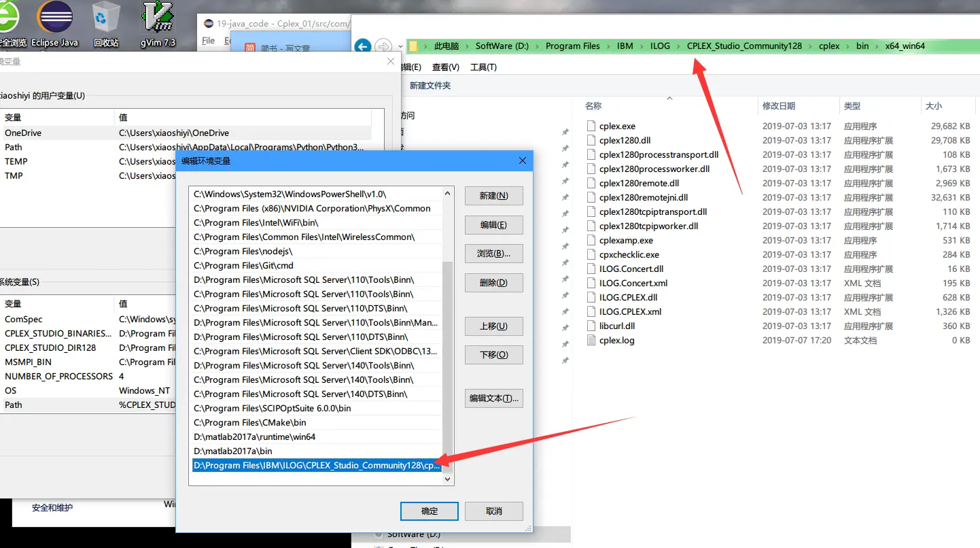Screen dimensions: 980x548
Task: Select NUMBER_OF_PROCESSORS system variable row
Action: (x=88, y=377)
